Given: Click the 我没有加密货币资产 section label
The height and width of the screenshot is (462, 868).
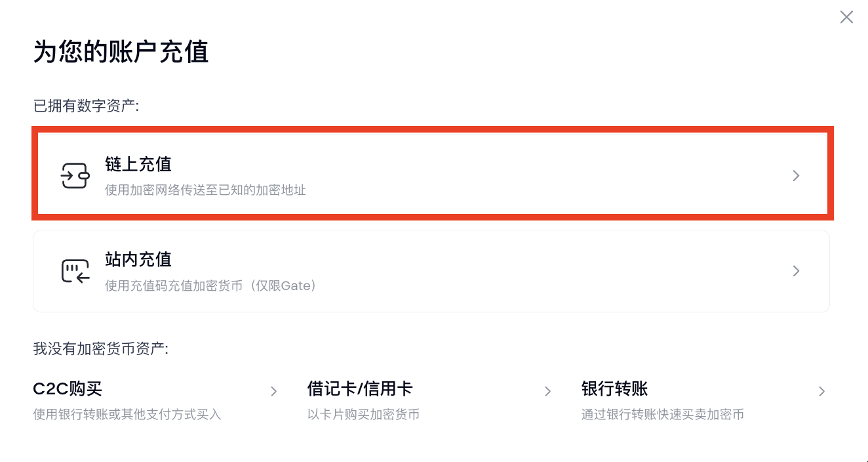Looking at the screenshot, I should pyautogui.click(x=100, y=348).
